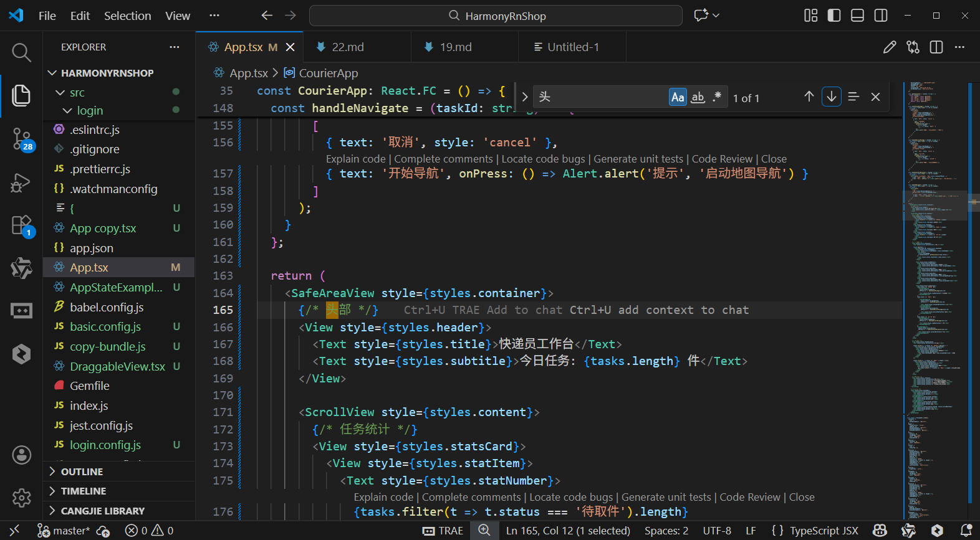980x540 pixels.
Task: Toggle Use Regular Expression in find
Action: click(x=717, y=97)
